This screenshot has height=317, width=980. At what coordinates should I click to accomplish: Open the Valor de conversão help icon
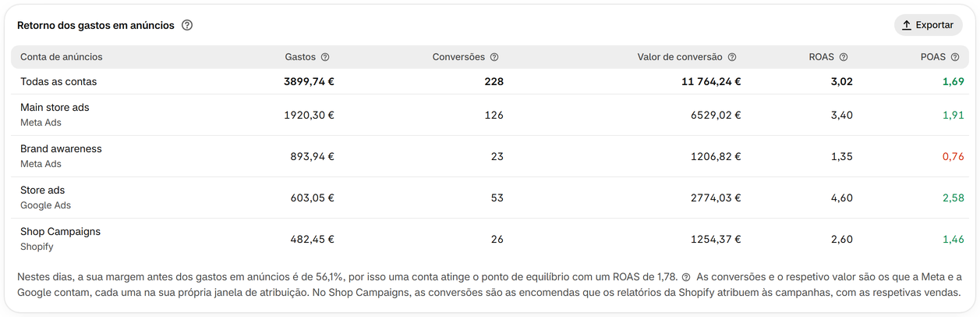click(732, 57)
